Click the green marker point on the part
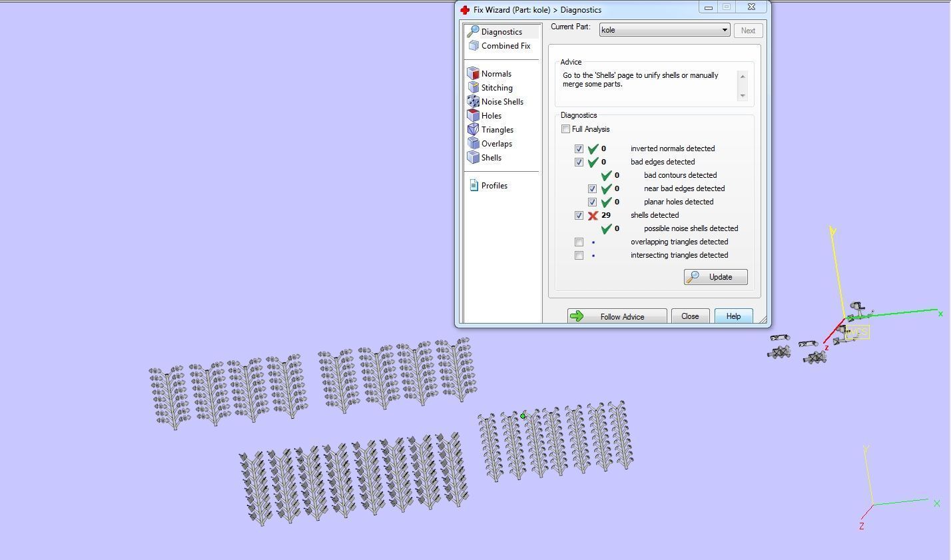 tap(523, 416)
